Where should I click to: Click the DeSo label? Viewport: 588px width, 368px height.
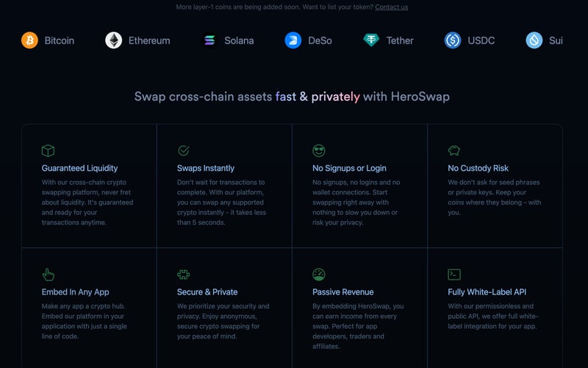(x=320, y=40)
